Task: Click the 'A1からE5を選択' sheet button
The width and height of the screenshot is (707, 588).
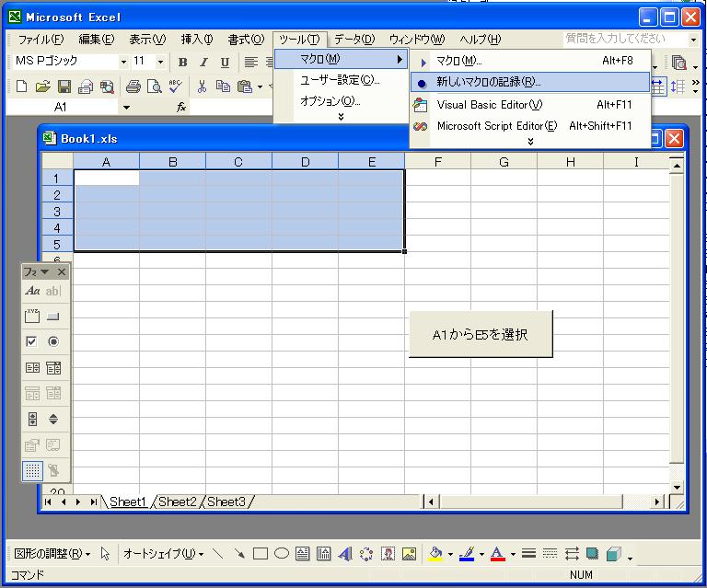Action: point(481,334)
